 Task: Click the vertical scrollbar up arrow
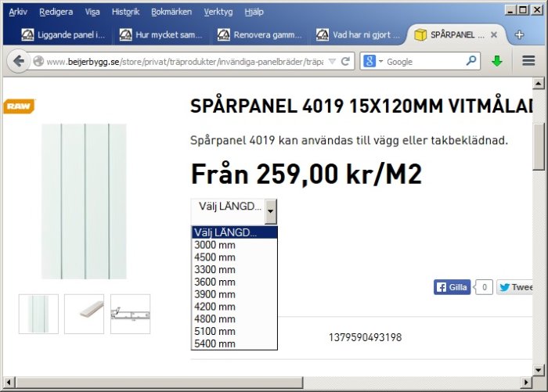[x=539, y=83]
